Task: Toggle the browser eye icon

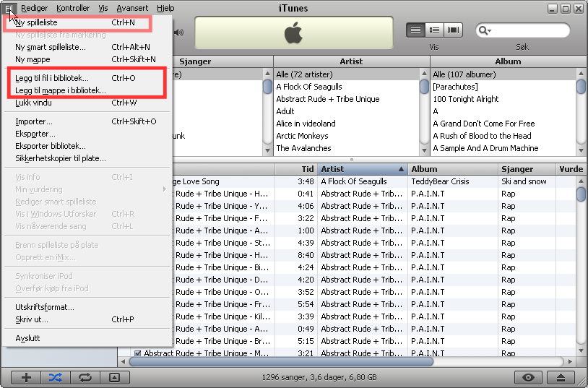Action: 528,377
